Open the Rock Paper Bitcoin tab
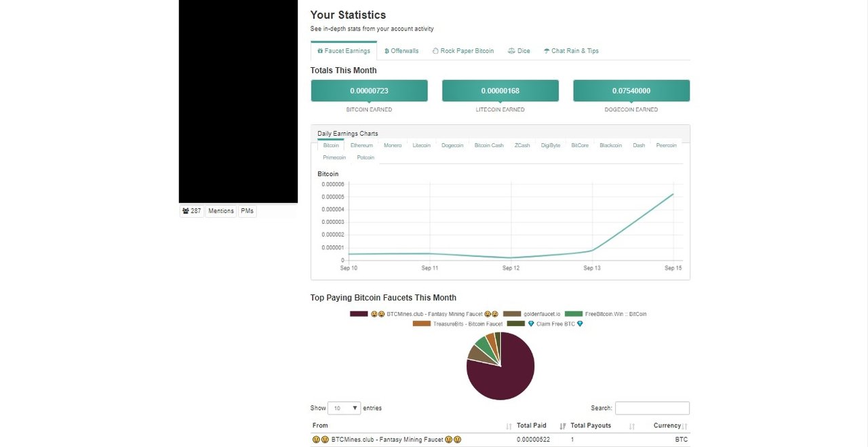 click(463, 51)
